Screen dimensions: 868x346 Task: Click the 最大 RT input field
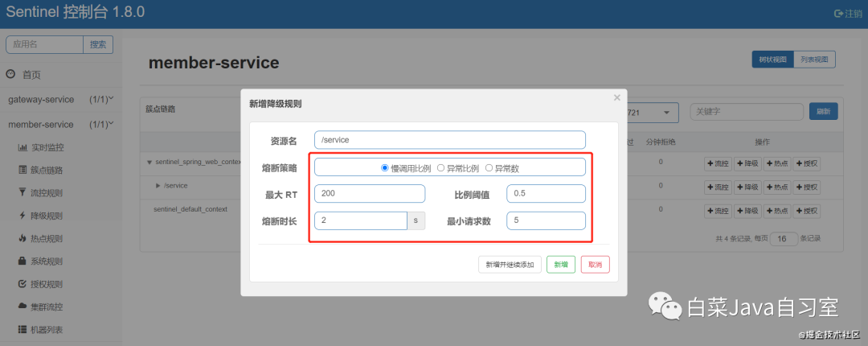(x=369, y=193)
